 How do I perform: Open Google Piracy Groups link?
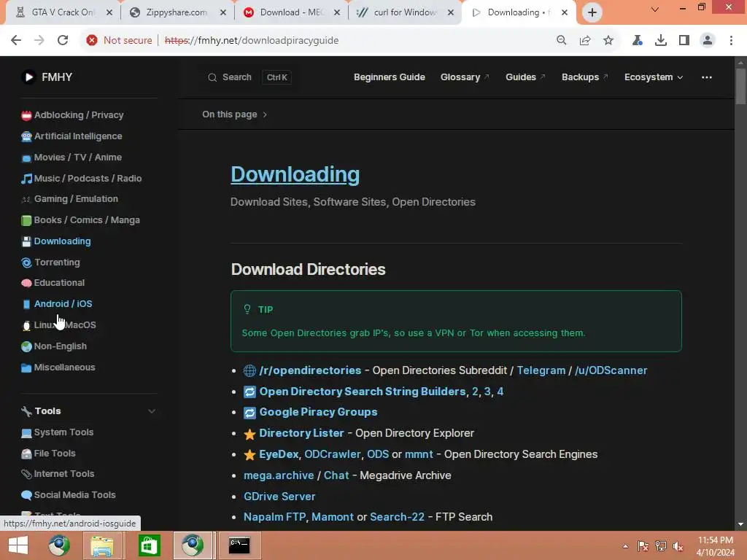318,412
